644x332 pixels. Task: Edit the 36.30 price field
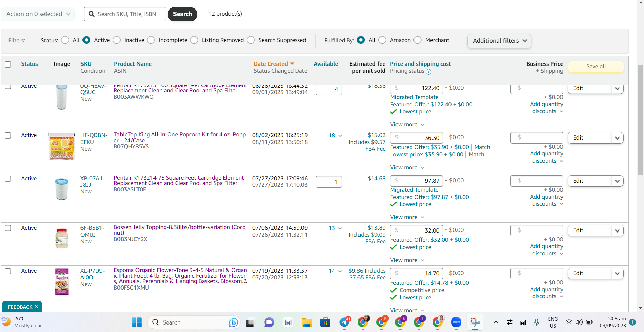point(417,138)
